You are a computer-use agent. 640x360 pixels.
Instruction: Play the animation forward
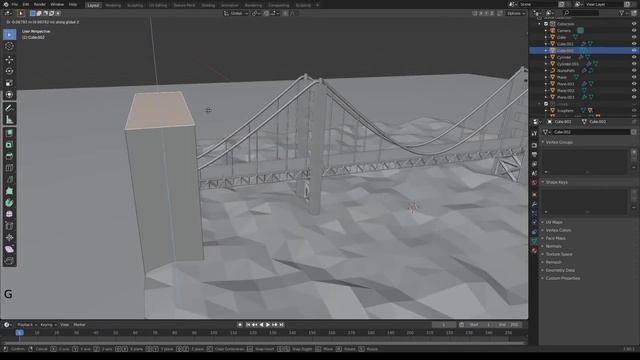pyautogui.click(x=268, y=325)
